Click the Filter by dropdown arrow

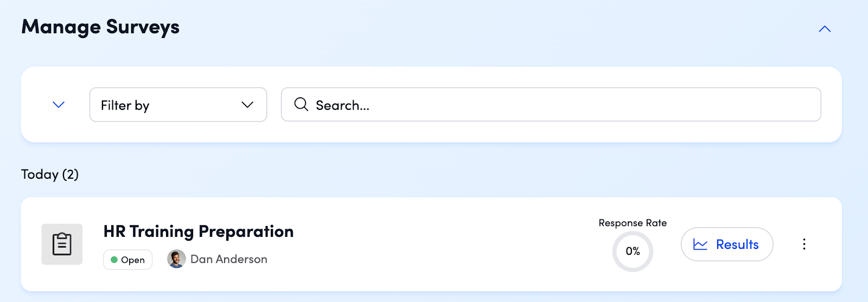point(247,105)
